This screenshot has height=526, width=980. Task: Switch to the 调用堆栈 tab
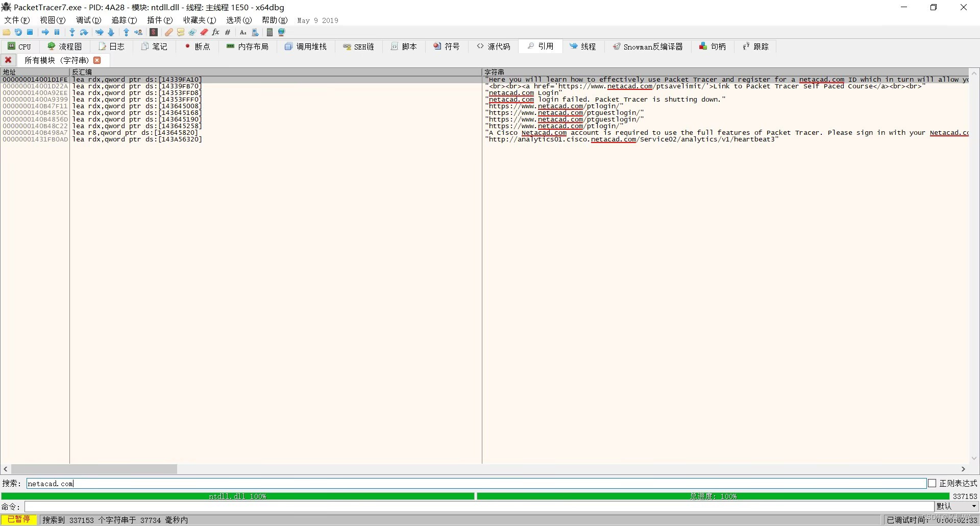pyautogui.click(x=306, y=46)
